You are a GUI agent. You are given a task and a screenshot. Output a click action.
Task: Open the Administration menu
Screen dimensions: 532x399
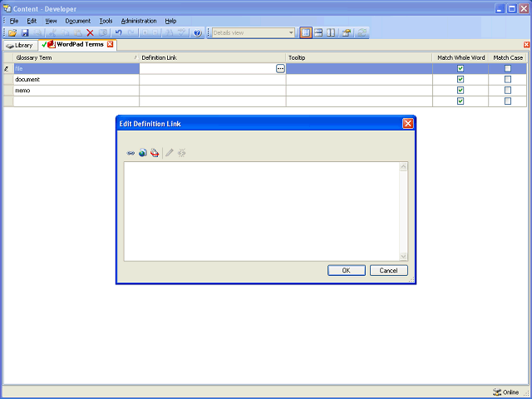[139, 21]
